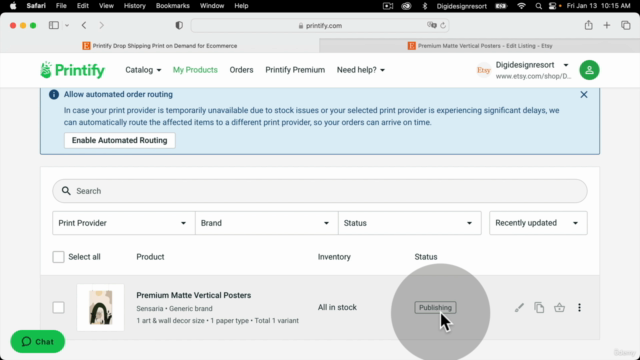
Task: Open the user account avatar menu
Action: point(589,70)
